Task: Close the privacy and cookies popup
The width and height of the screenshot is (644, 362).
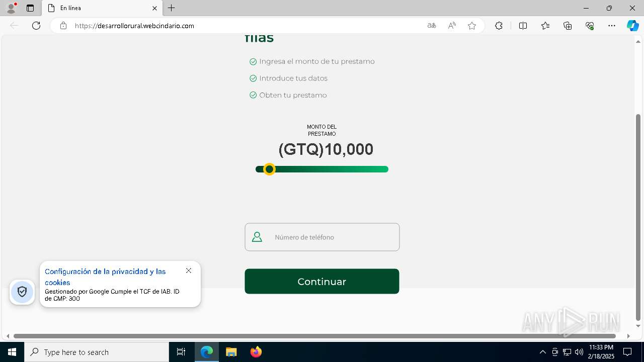Action: [189, 270]
